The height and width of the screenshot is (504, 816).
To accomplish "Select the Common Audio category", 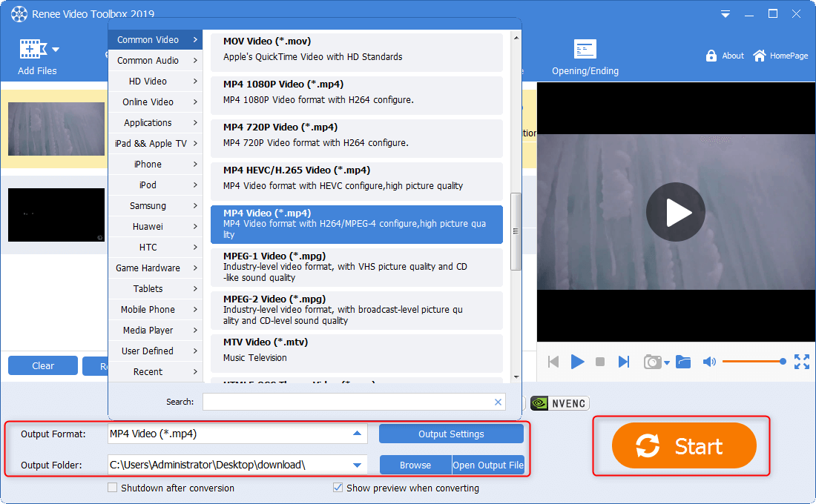I will [x=155, y=61].
